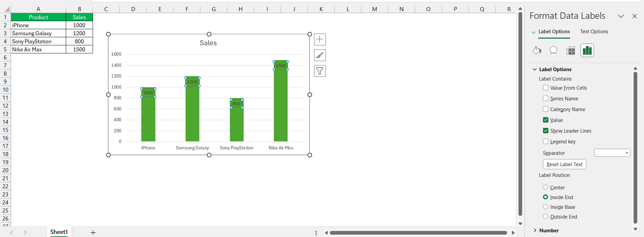The height and width of the screenshot is (237, 644).
Task: Click the horizontal scrollbar left arrow
Action: (326, 233)
